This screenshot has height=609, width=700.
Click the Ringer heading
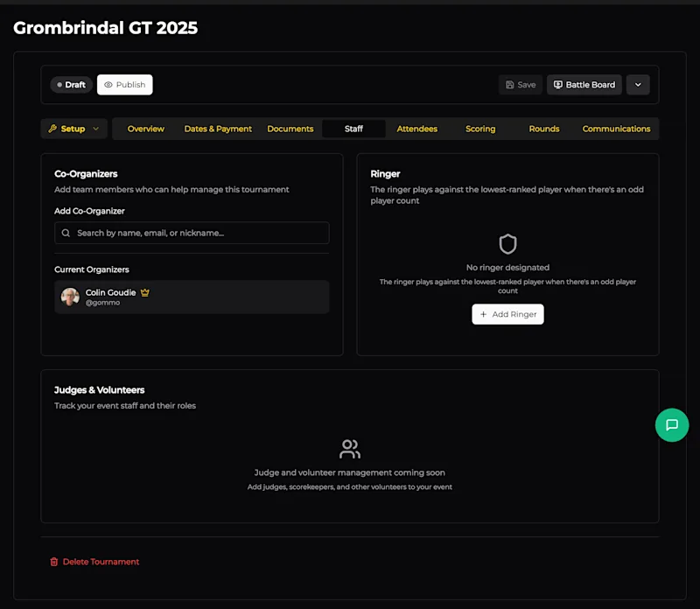[x=385, y=173]
